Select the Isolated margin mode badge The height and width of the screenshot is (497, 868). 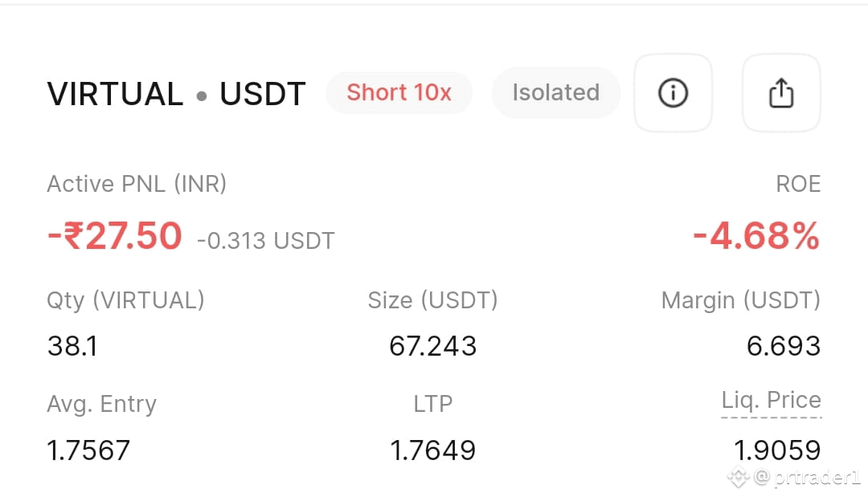(x=556, y=92)
